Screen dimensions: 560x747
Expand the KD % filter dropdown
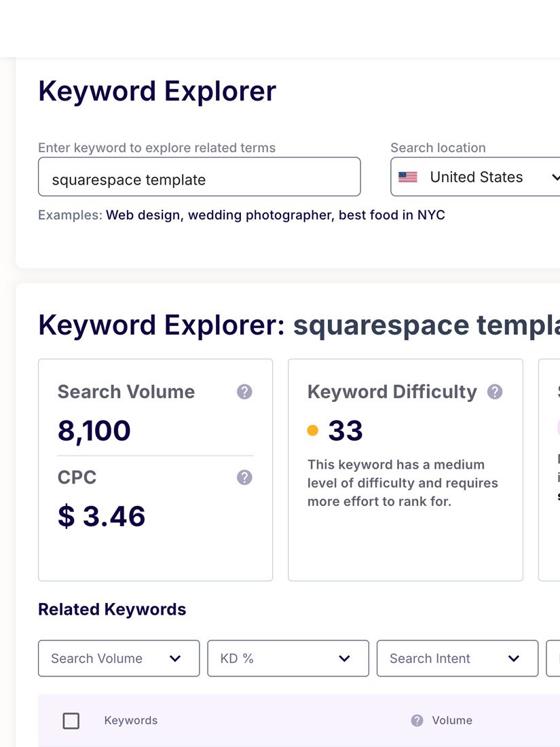point(288,659)
